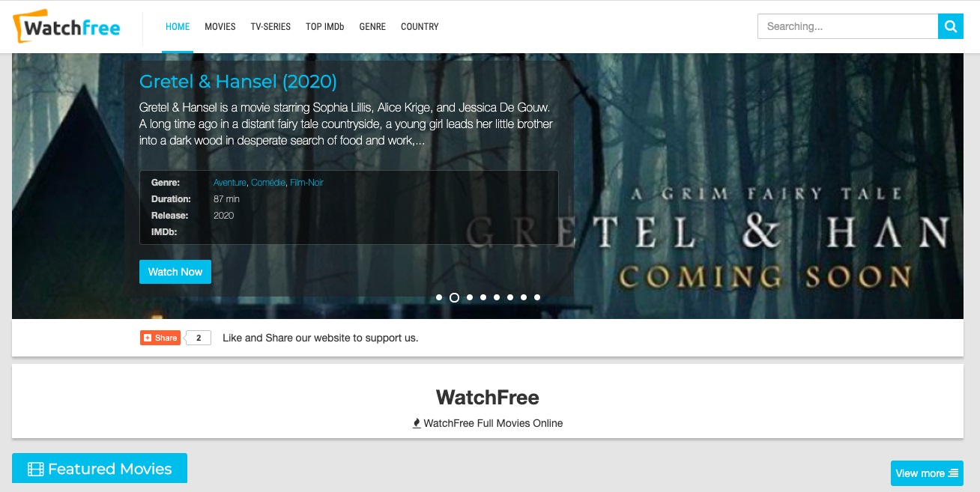Viewport: 980px width, 492px height.
Task: Click the orange Share button
Action: 160,338
